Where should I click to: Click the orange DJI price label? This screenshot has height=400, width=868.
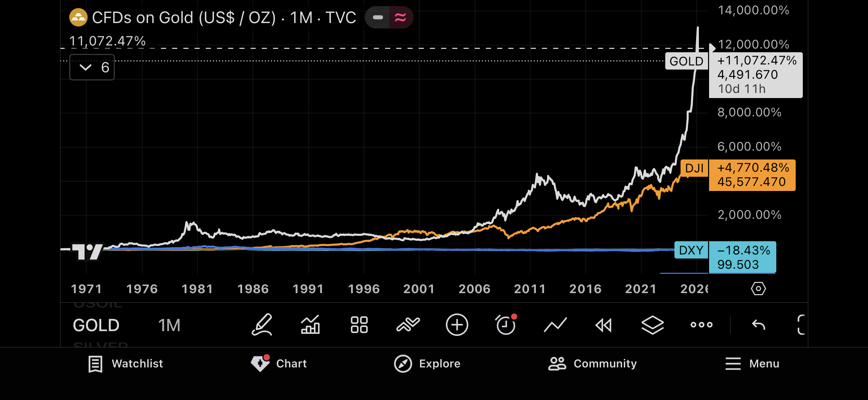pyautogui.click(x=752, y=175)
